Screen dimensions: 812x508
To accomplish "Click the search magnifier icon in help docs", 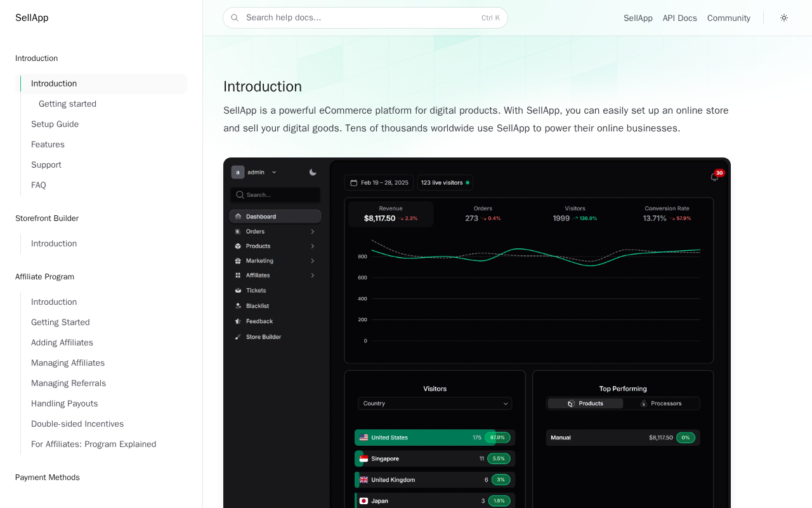I will [x=235, y=18].
